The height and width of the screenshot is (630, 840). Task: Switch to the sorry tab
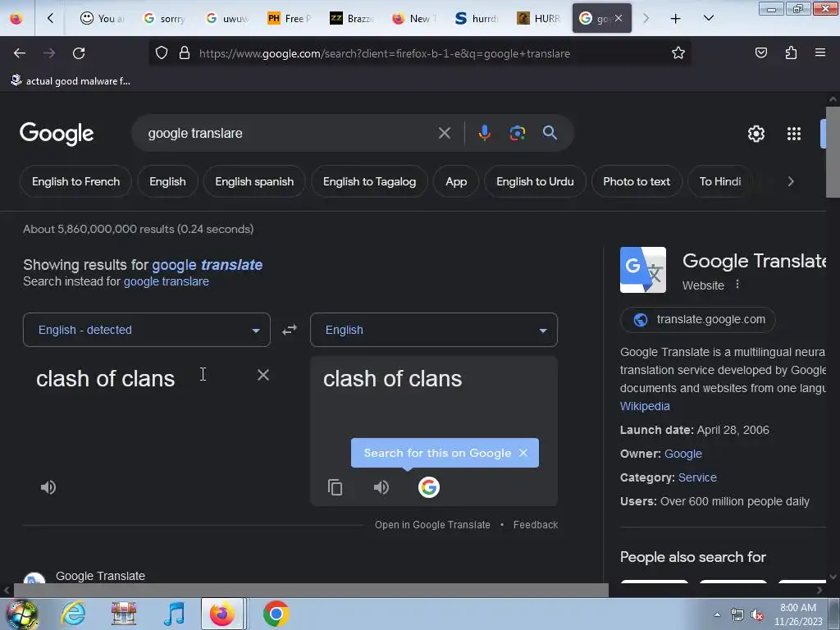point(164,18)
